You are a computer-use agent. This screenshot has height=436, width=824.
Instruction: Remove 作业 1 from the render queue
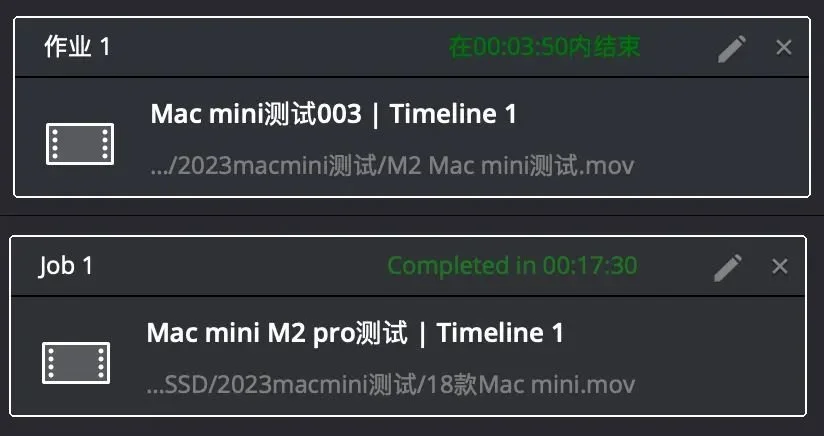point(784,48)
